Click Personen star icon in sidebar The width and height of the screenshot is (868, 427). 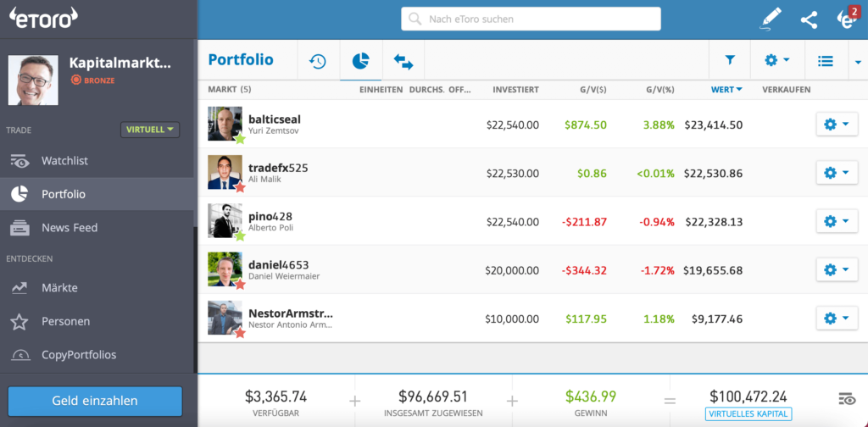pos(19,321)
